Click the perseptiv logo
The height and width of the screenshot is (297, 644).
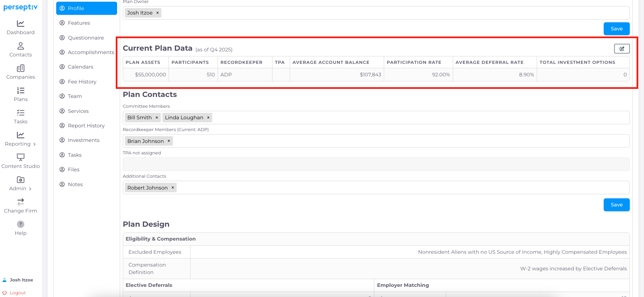pos(21,7)
